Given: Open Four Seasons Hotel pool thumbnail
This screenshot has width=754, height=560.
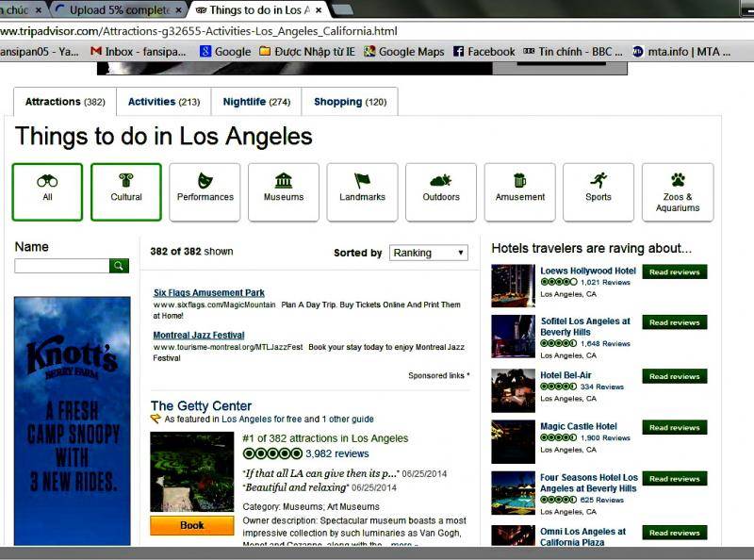Looking at the screenshot, I should point(513,493).
